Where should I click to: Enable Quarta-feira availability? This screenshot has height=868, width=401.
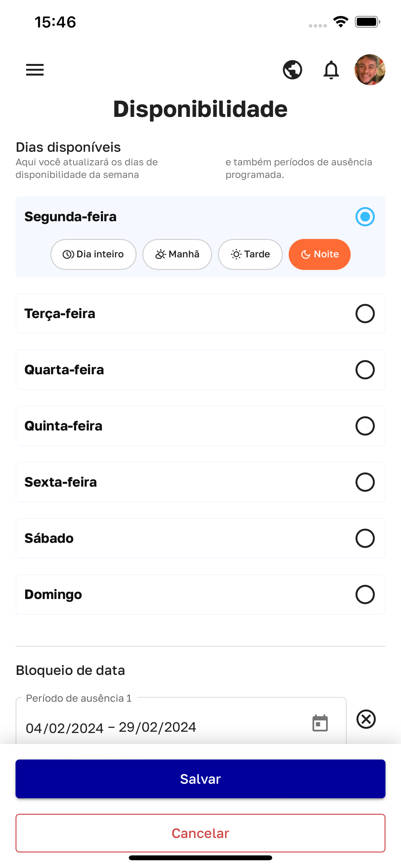(x=365, y=370)
